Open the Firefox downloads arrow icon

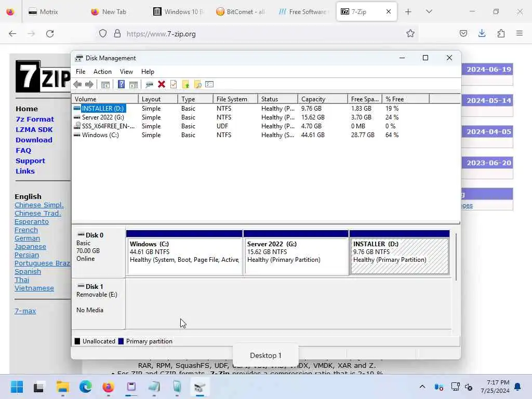(x=482, y=33)
